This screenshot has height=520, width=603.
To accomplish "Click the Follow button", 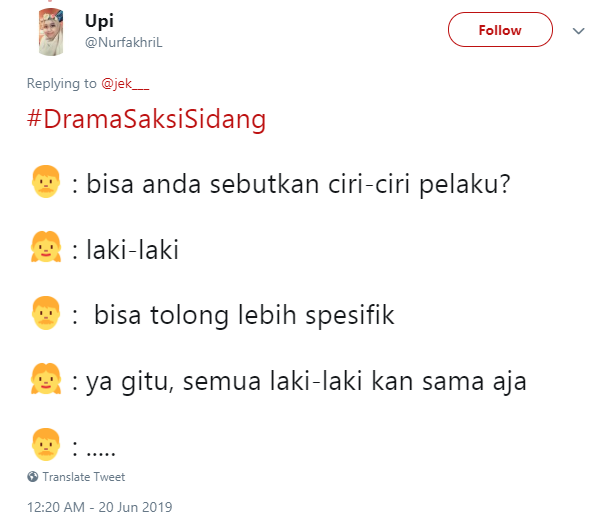I will coord(500,30).
